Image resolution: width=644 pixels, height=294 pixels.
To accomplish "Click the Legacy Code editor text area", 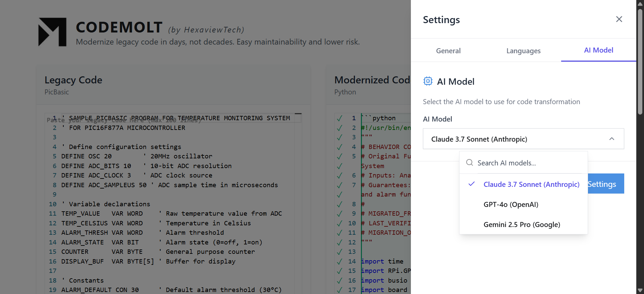I will [x=174, y=201].
